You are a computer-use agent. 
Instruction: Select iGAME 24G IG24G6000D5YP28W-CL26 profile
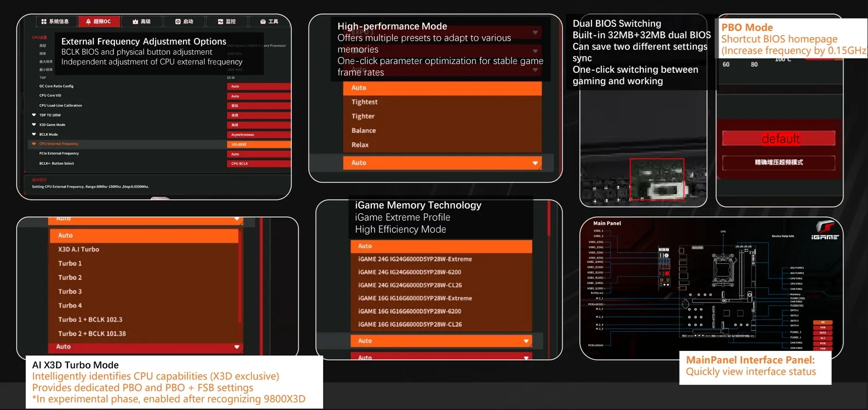click(x=441, y=285)
